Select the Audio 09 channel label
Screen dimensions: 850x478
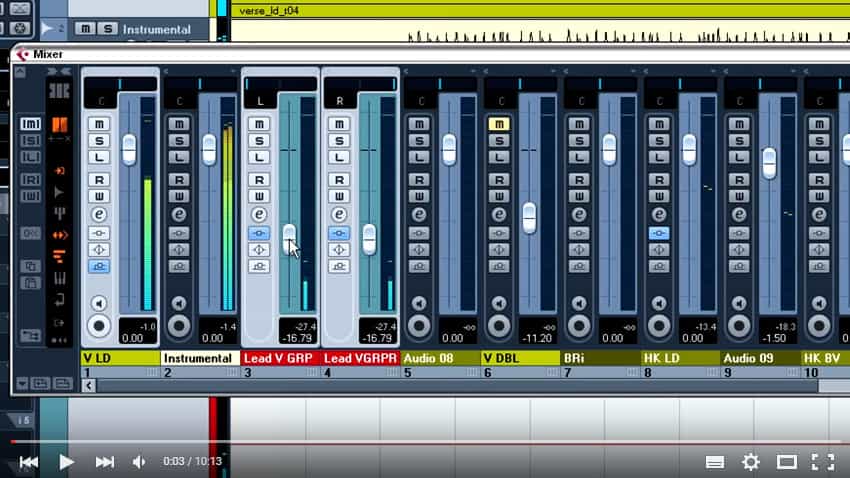(760, 358)
